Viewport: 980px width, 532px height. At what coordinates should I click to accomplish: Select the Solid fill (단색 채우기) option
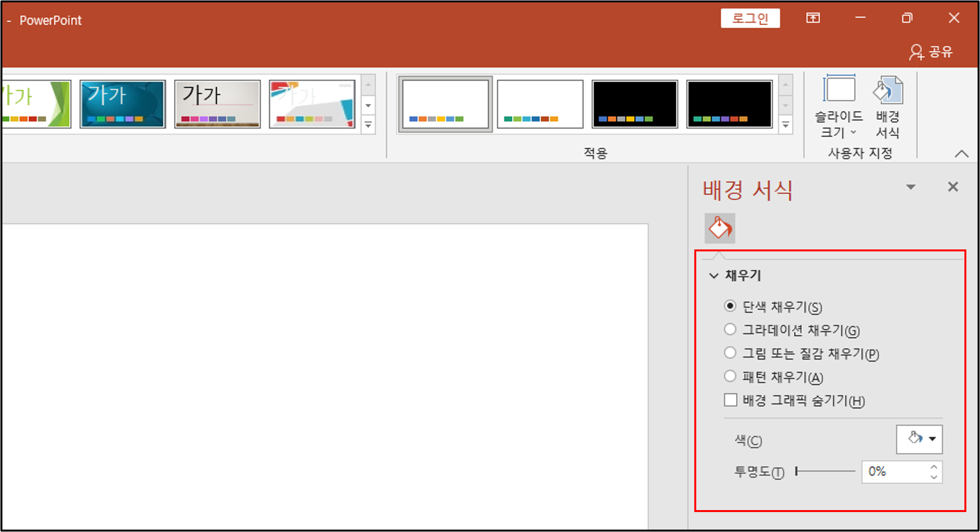click(730, 306)
